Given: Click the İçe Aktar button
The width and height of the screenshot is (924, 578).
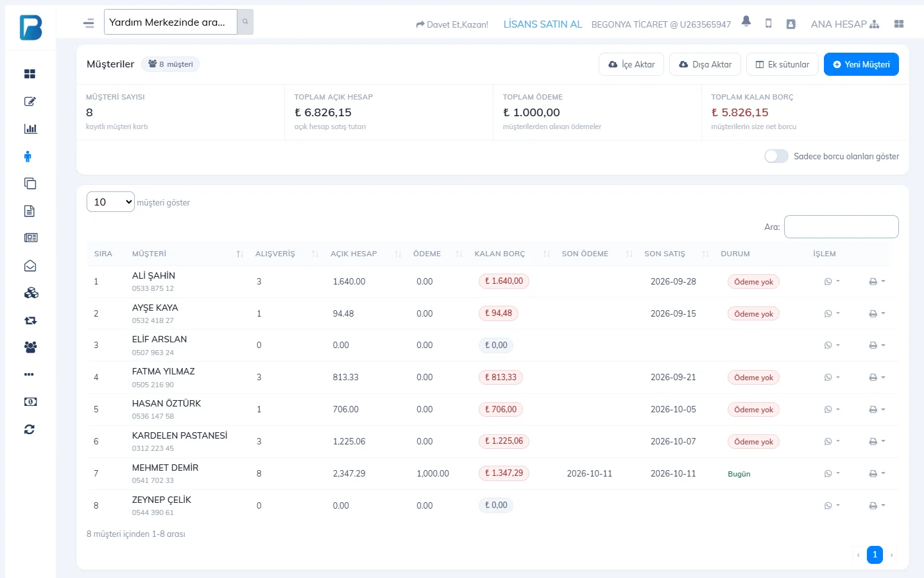Looking at the screenshot, I should coord(631,64).
